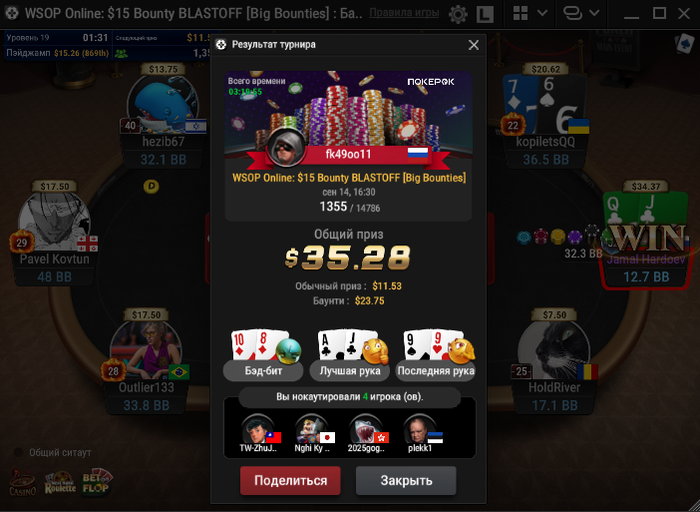Open the Casino game icon

23,482
